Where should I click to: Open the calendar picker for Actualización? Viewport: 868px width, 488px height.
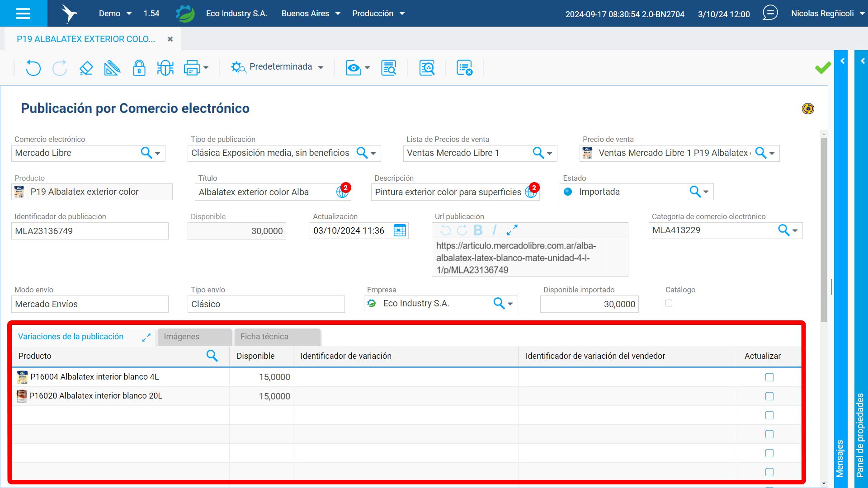pyautogui.click(x=400, y=230)
